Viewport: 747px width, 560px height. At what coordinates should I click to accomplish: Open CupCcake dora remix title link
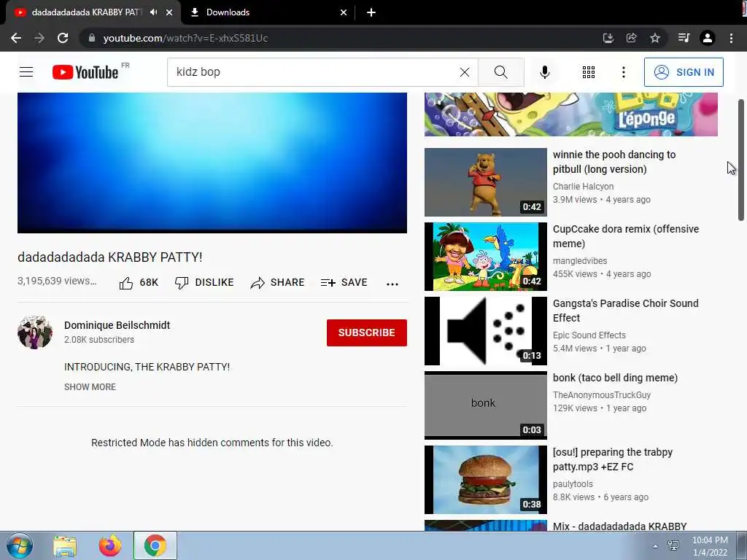click(x=625, y=236)
